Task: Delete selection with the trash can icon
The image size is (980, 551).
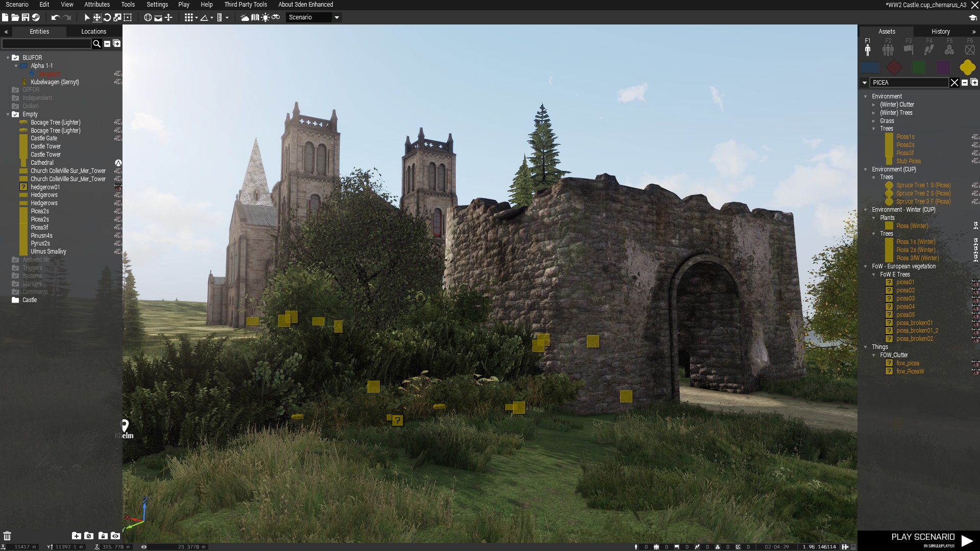Action: 7,536
